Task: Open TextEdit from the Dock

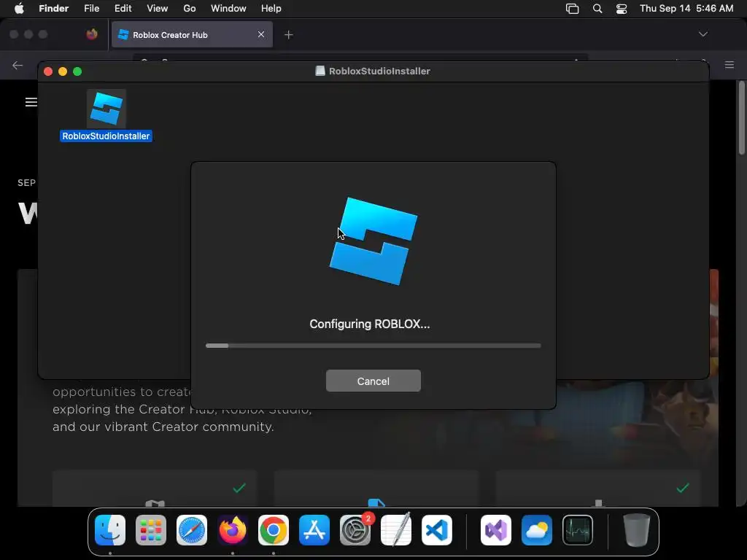Action: tap(396, 530)
